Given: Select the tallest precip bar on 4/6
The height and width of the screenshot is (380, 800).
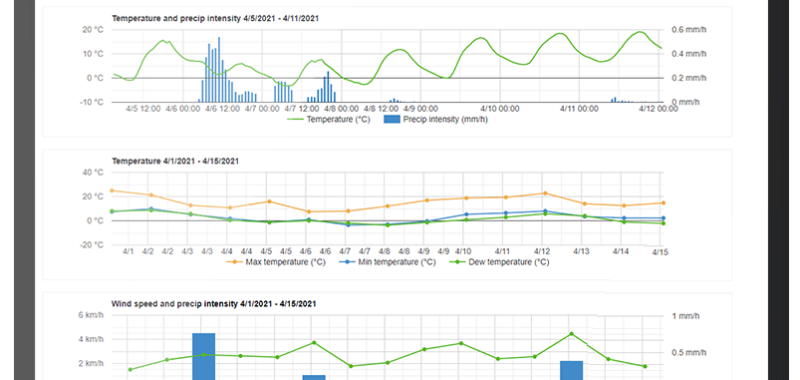Looking at the screenshot, I should coord(219,69).
